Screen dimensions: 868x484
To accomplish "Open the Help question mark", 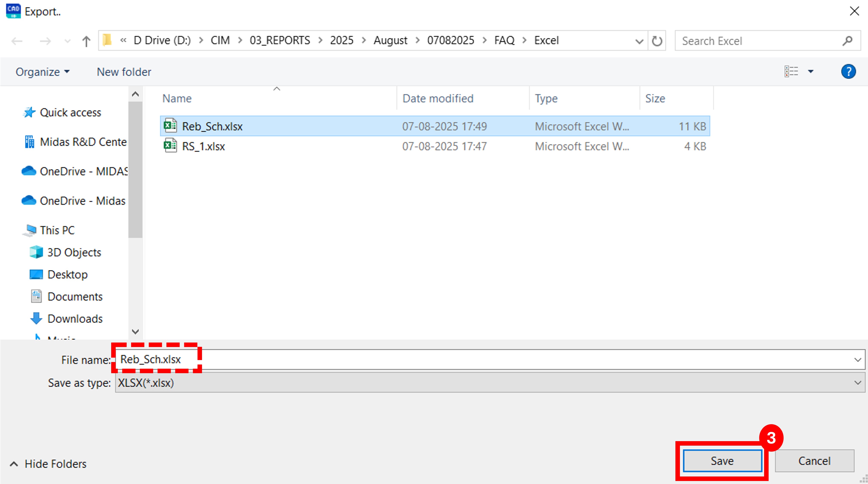I will (x=849, y=72).
